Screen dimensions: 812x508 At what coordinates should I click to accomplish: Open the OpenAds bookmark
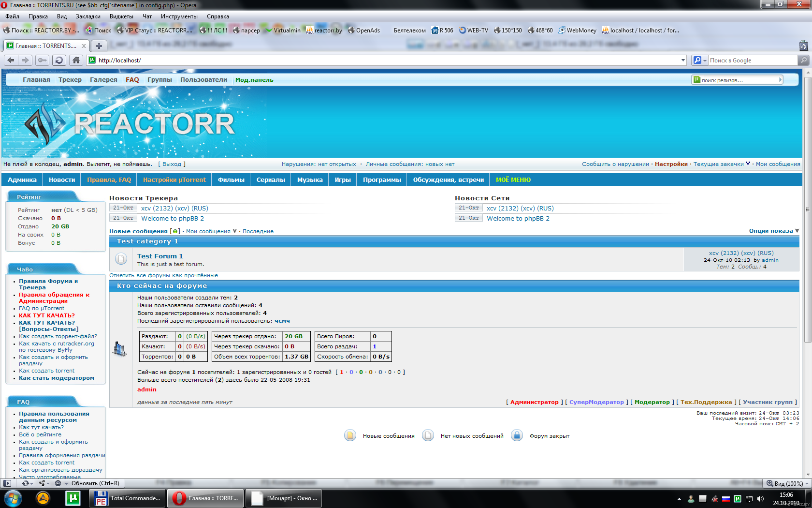point(364,30)
